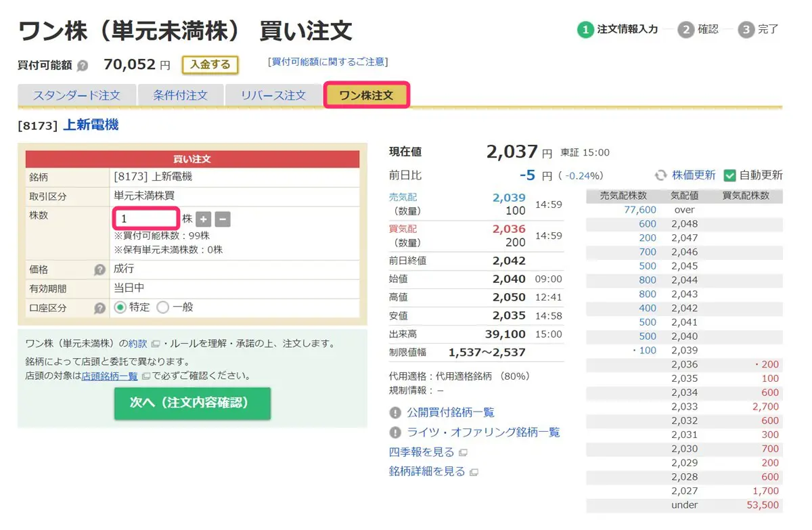Toggle the 自動更新 checkbox

tap(729, 175)
